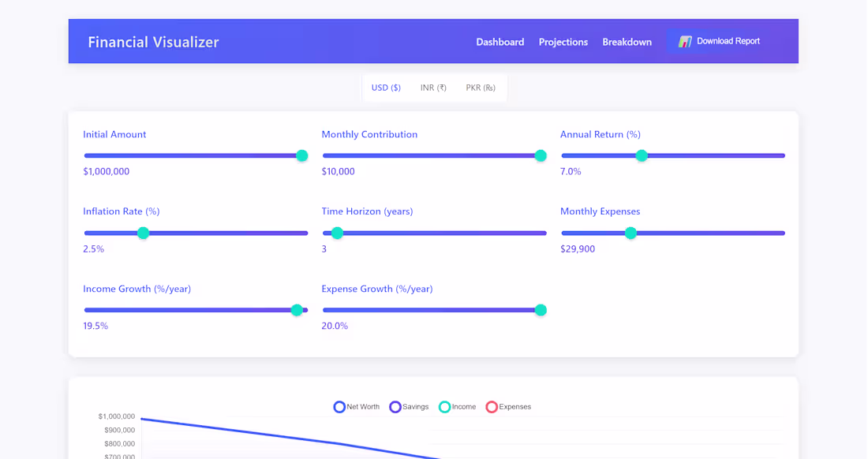
Task: Click the colorful bar chart icon on Download Report
Action: (683, 41)
